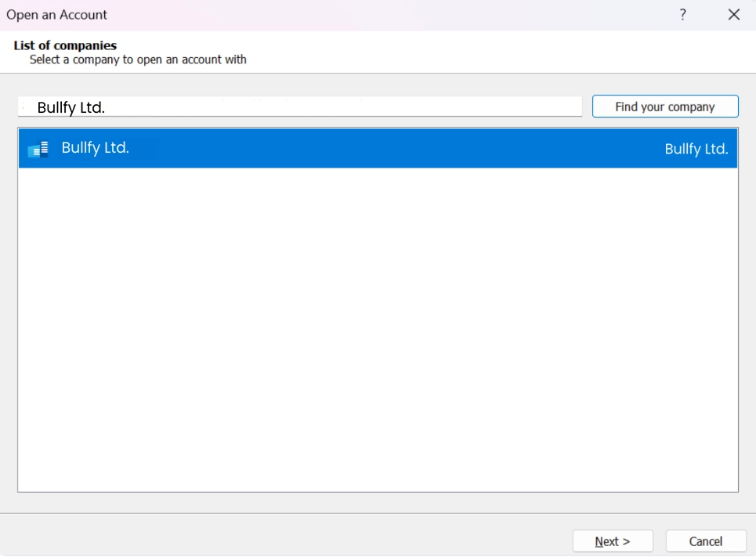Cancel the account opening wizard

[705, 541]
